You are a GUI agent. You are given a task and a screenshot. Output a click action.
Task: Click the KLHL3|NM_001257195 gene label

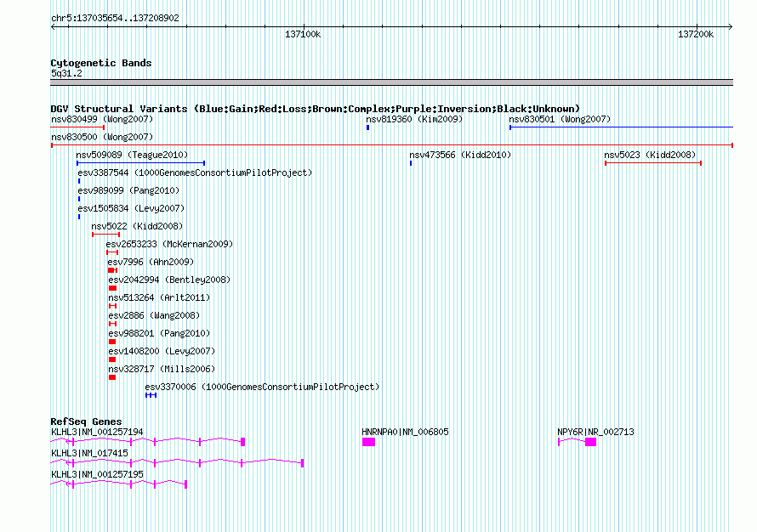pos(97,474)
